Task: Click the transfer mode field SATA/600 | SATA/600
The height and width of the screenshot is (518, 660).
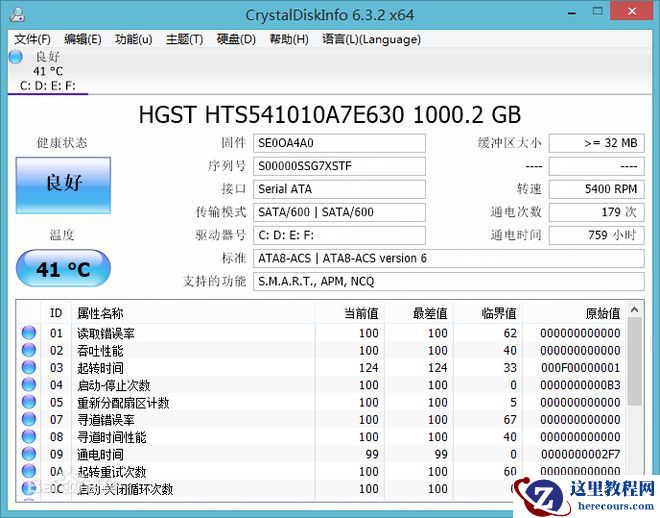Action: click(x=339, y=212)
